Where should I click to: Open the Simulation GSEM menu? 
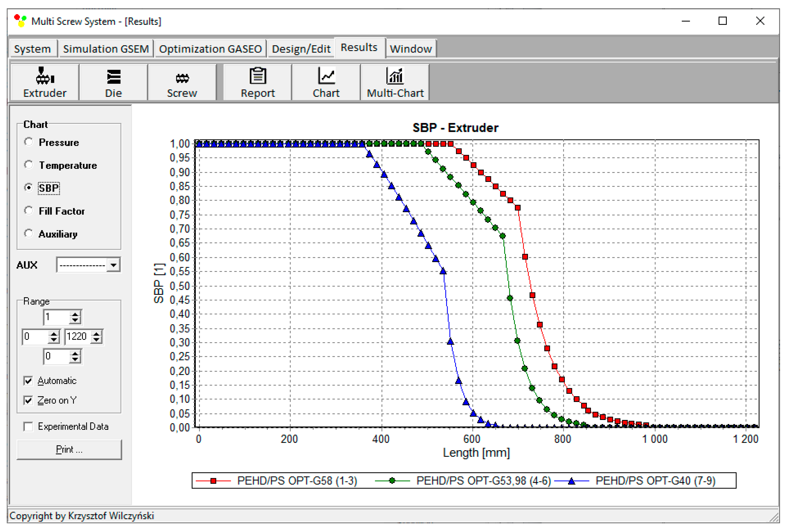point(106,49)
